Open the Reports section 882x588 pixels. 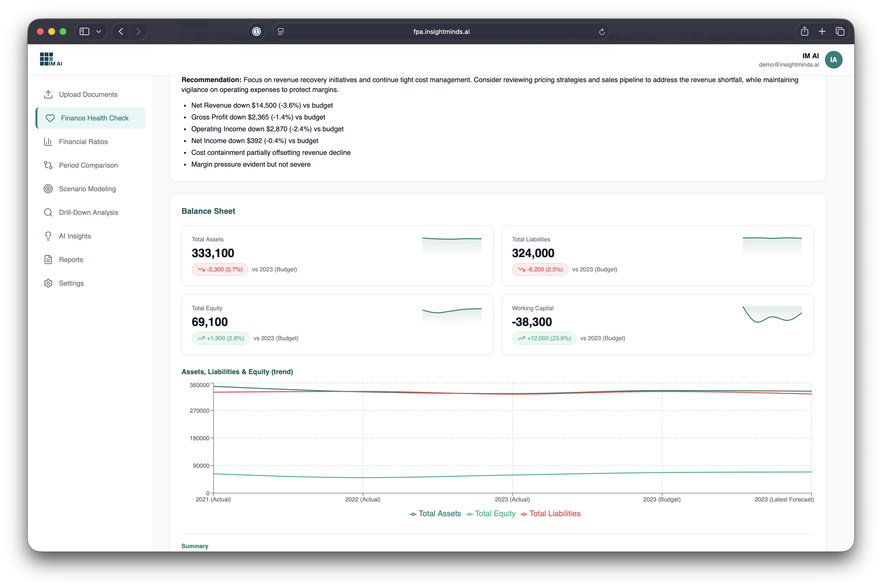coord(71,260)
